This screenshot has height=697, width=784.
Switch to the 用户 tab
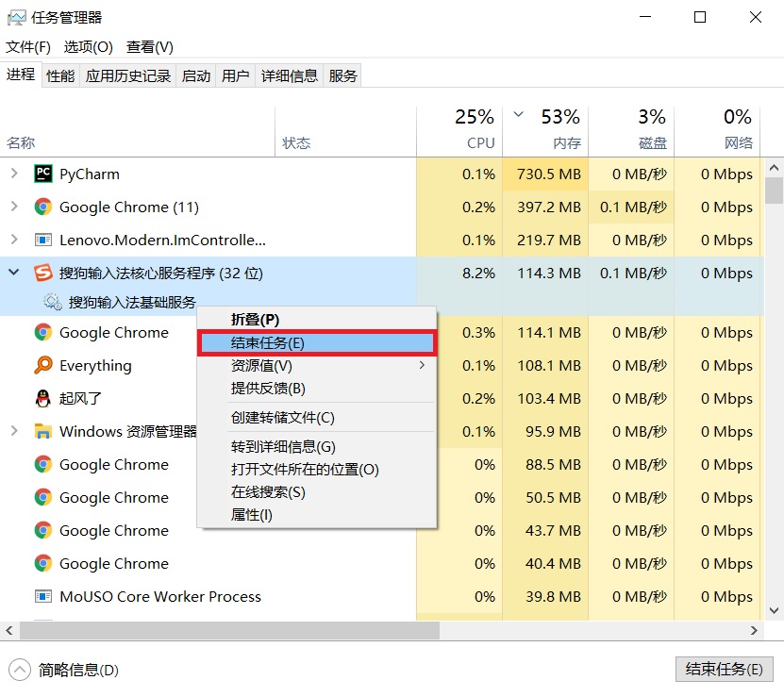(x=235, y=75)
